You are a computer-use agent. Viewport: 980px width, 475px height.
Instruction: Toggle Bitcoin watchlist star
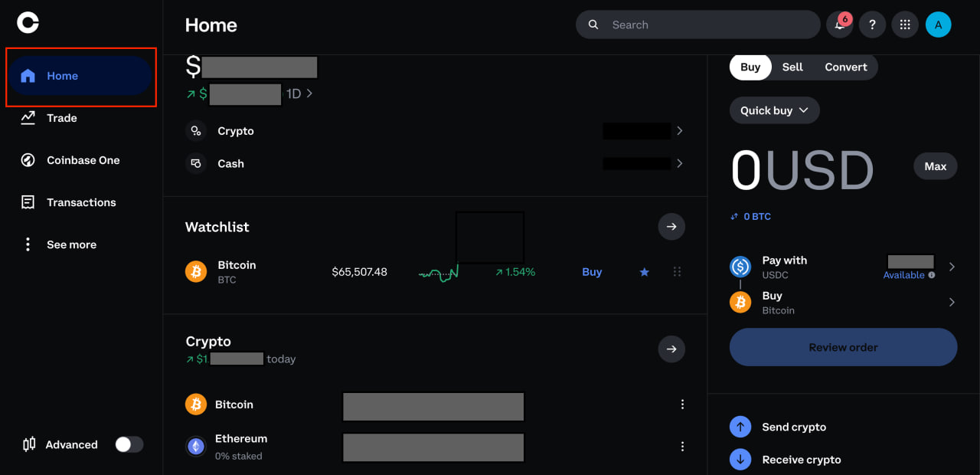tap(645, 272)
